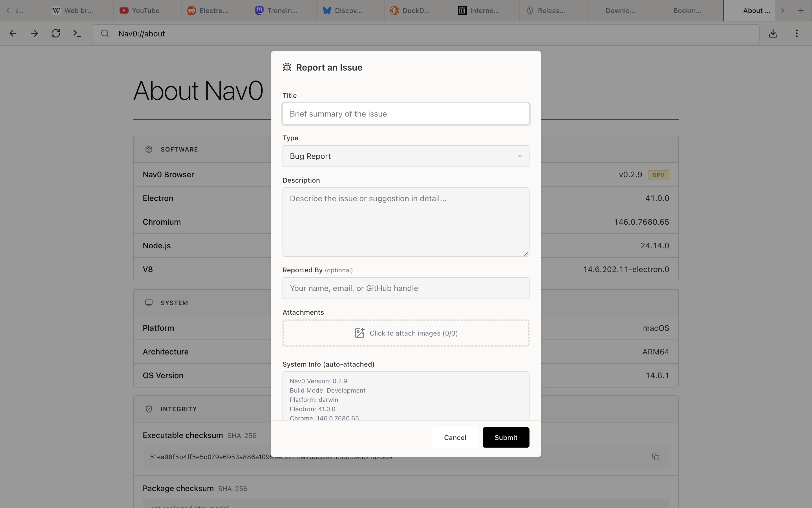Click the Node.js version 24.14.0
This screenshot has height=508, width=812.
point(655,246)
